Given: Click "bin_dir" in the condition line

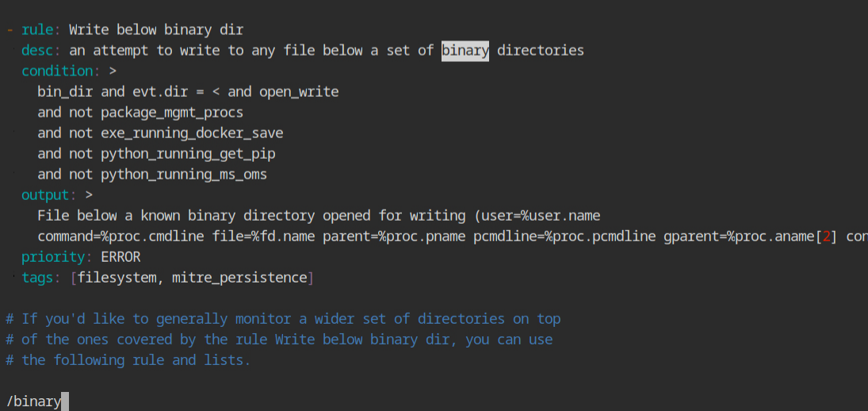Looking at the screenshot, I should pos(65,91).
